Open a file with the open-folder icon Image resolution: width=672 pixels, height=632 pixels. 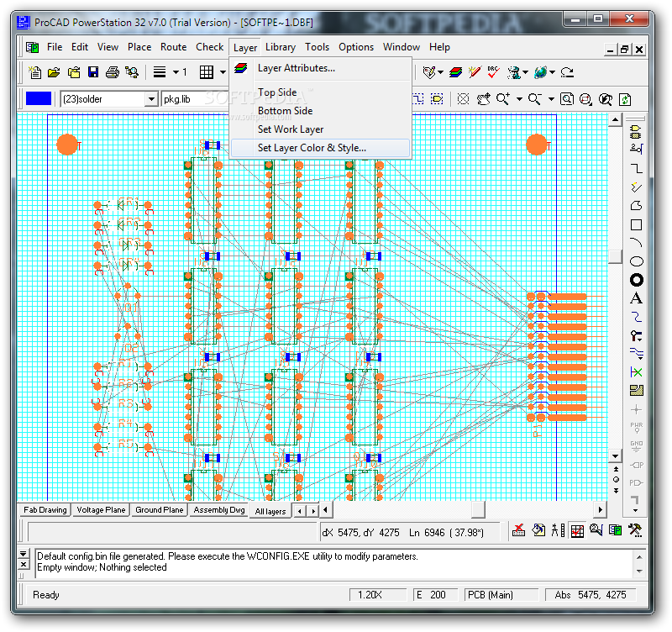tap(54, 72)
